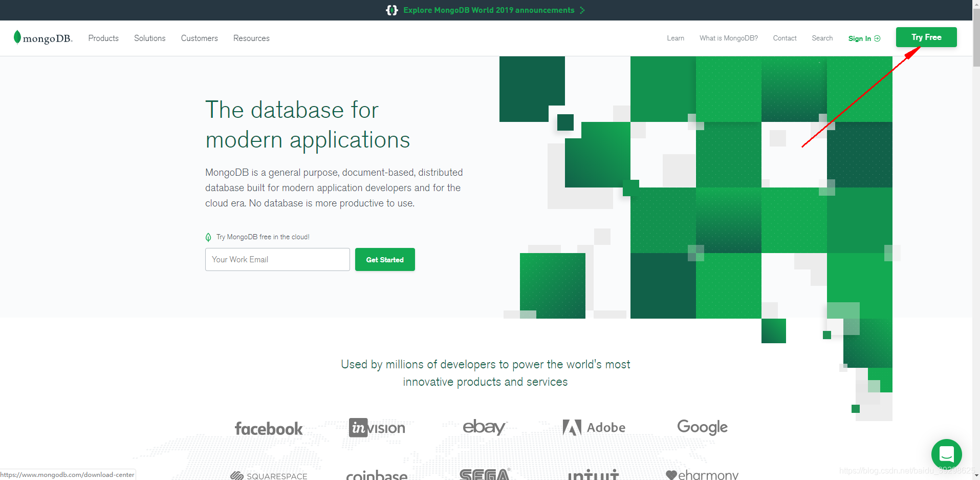Click the Intuit logo
The image size is (980, 480).
pos(594,474)
